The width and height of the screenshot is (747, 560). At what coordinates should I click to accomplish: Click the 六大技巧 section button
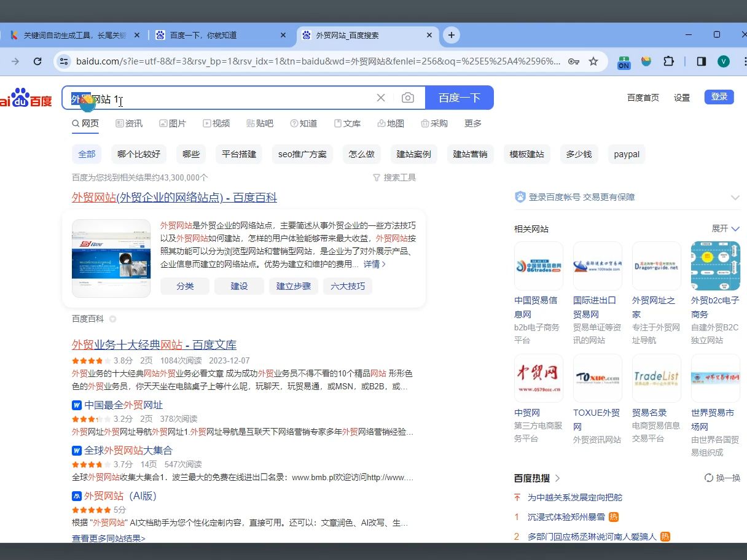tap(348, 286)
